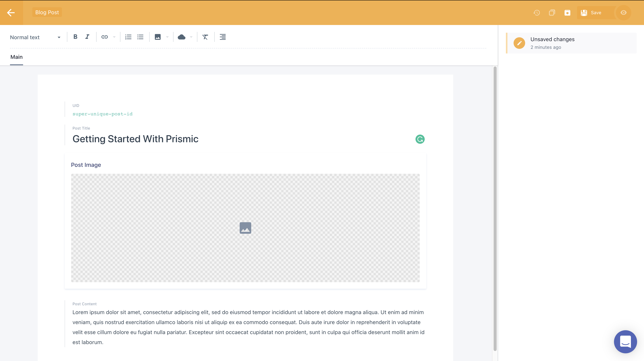Switch text direction with the align icon
This screenshot has width=644, height=361.
[223, 37]
